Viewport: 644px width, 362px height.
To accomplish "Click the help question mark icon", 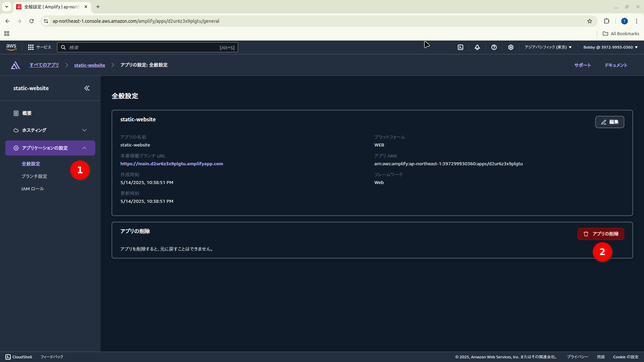I will point(494,47).
